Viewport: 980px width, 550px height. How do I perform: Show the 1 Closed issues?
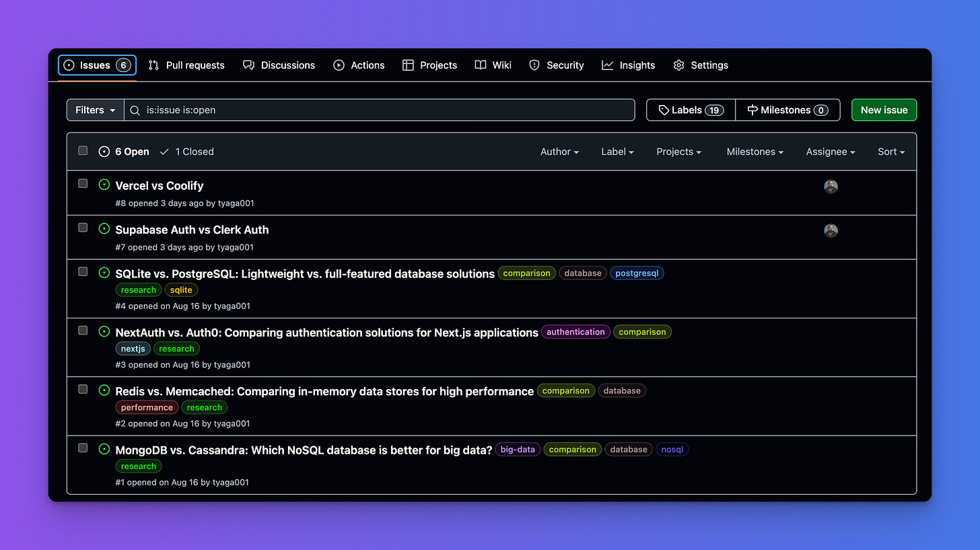pos(186,151)
